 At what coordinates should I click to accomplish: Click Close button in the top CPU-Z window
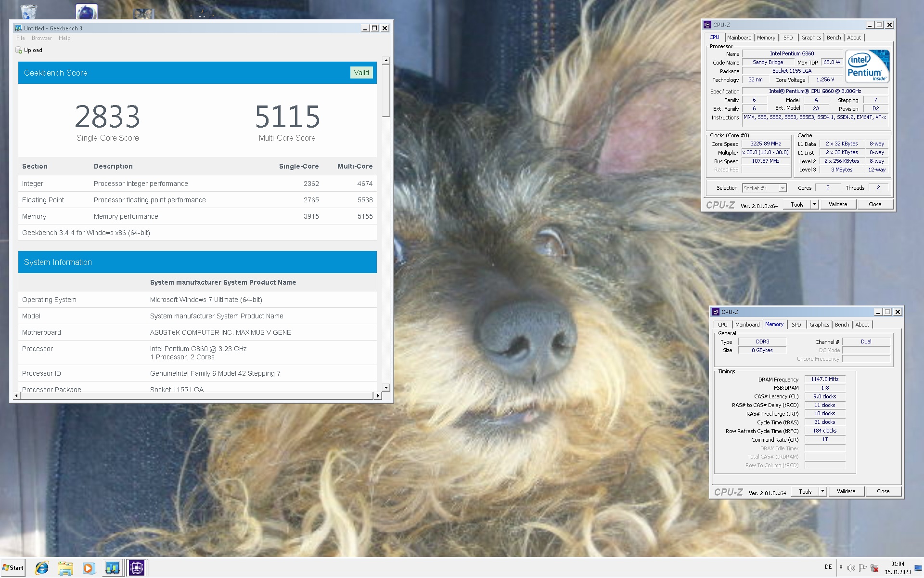coord(875,204)
